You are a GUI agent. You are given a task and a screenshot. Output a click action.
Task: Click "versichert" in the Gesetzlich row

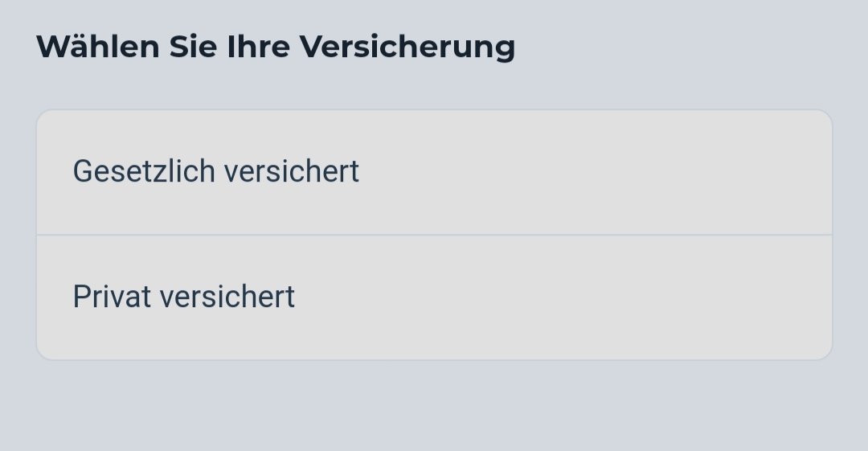pyautogui.click(x=291, y=172)
